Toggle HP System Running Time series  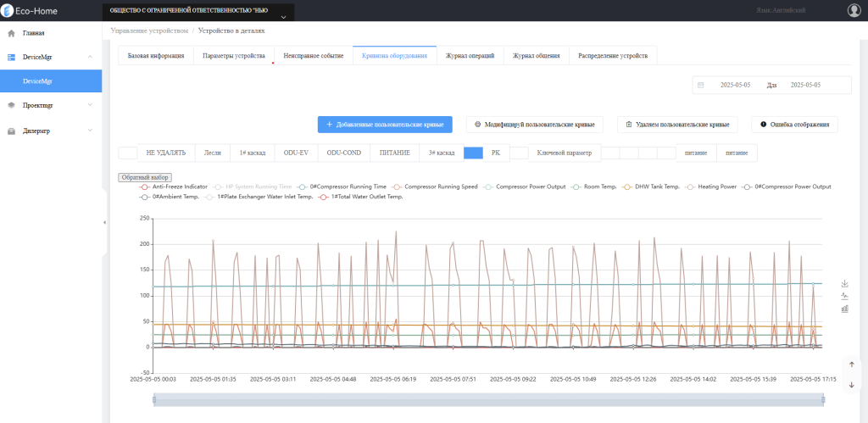[x=252, y=187]
